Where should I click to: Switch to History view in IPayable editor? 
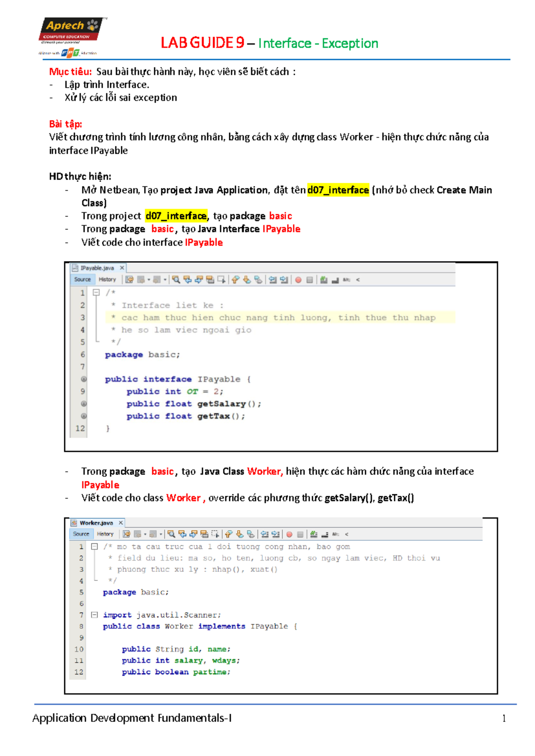[107, 279]
